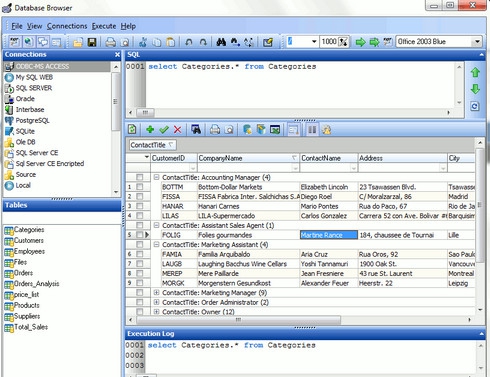Click the SQL editor horizontal scrollbar thumb
The height and width of the screenshot is (377, 490).
(x=145, y=113)
